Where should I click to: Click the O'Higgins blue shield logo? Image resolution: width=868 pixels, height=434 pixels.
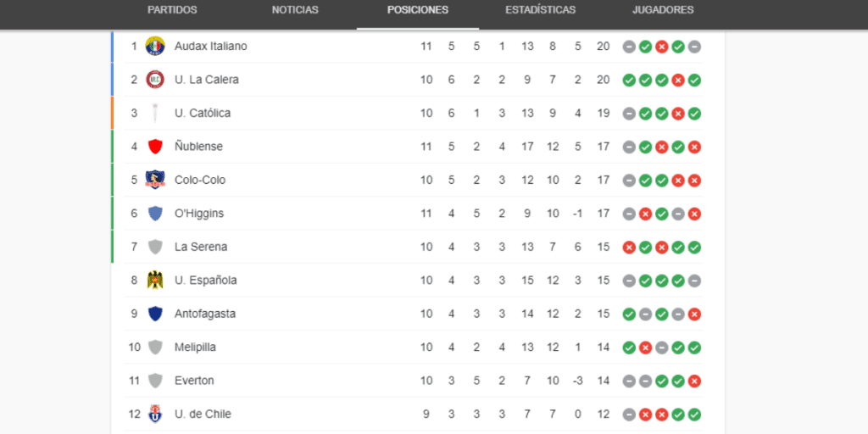[x=155, y=213]
